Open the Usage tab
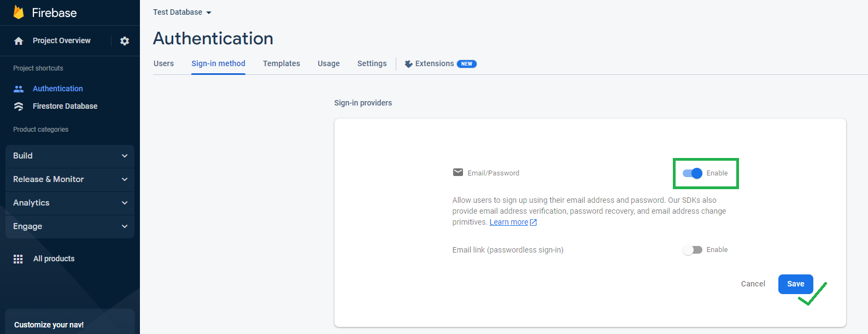 pos(329,63)
